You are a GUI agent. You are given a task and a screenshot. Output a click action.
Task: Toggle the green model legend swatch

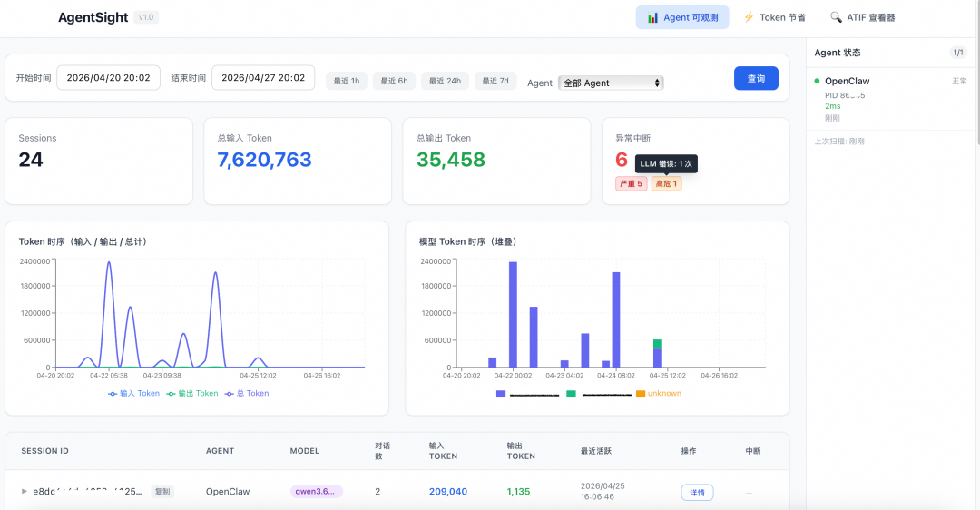(x=571, y=394)
